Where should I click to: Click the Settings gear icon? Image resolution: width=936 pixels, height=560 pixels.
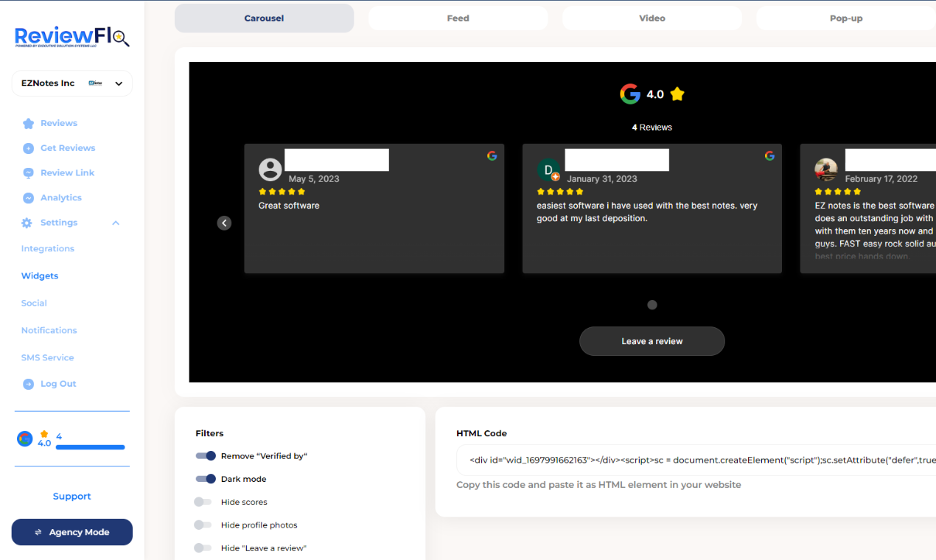(27, 223)
